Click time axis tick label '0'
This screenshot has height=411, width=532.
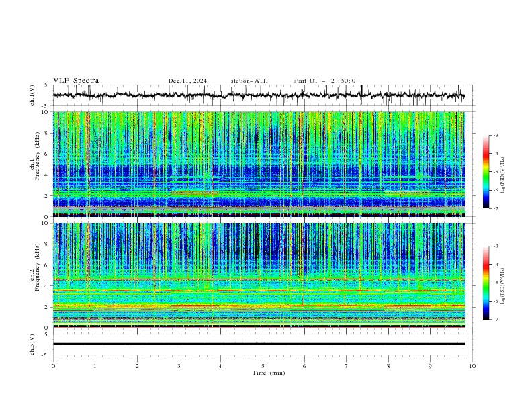pos(53,366)
